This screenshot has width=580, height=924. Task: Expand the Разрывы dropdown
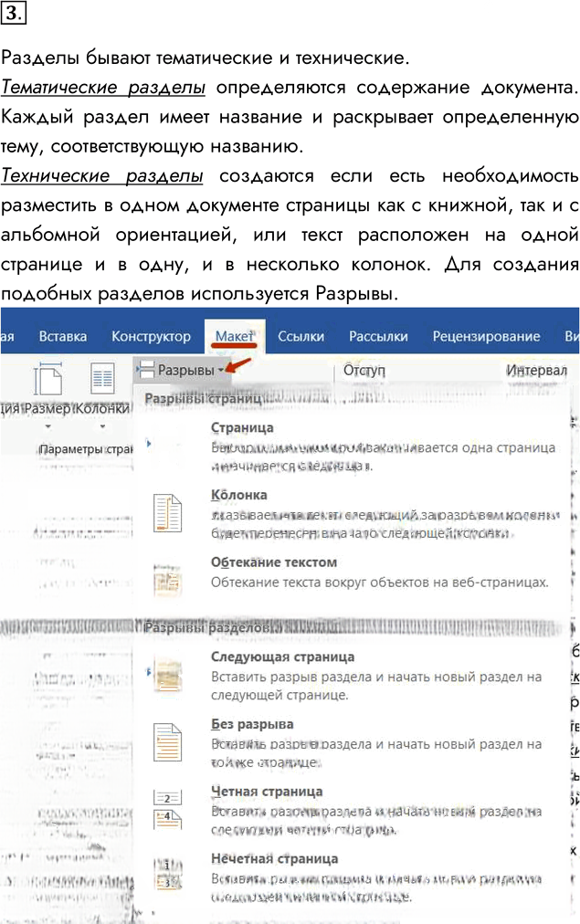(x=181, y=370)
